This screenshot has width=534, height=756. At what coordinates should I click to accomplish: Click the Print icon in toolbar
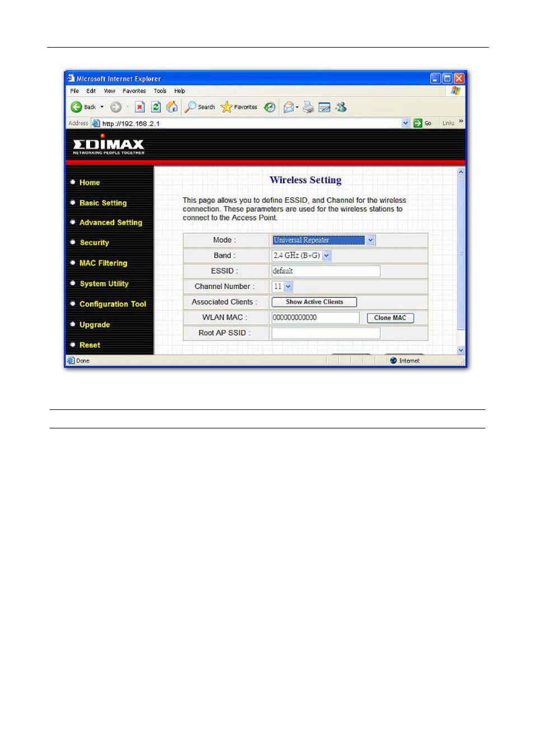point(308,107)
